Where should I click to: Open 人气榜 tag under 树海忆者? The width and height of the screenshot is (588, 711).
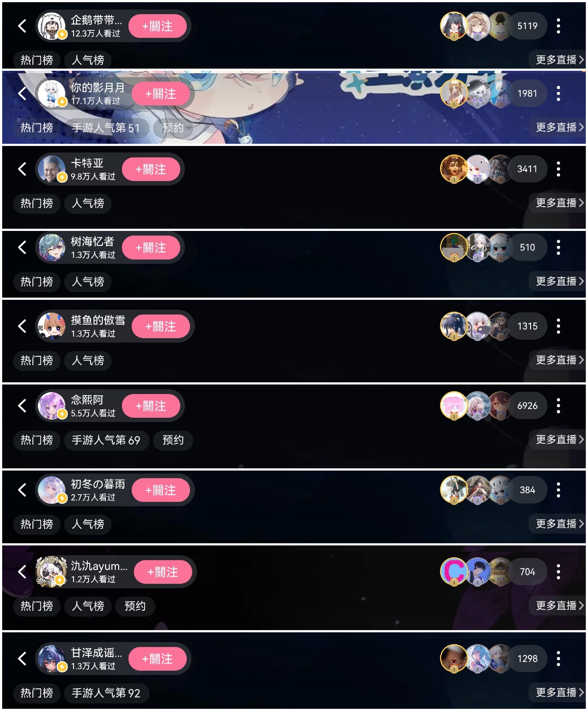click(88, 281)
